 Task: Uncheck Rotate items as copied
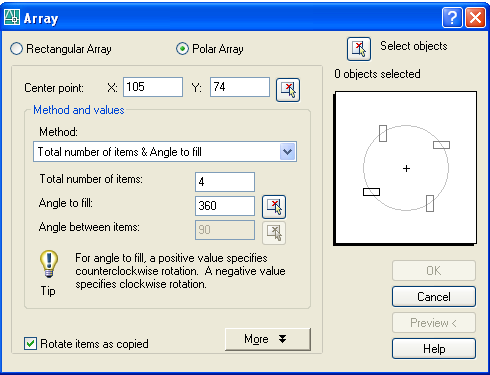click(x=30, y=343)
